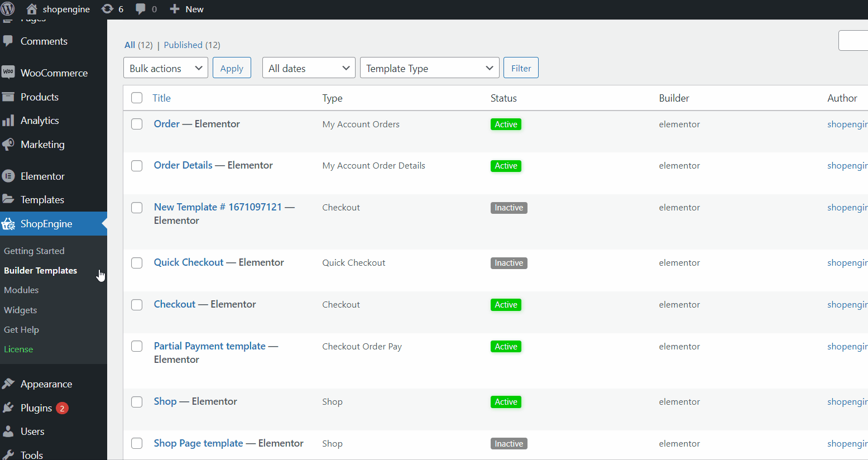Open Getting Started submenu item
The width and height of the screenshot is (868, 460).
tap(34, 251)
